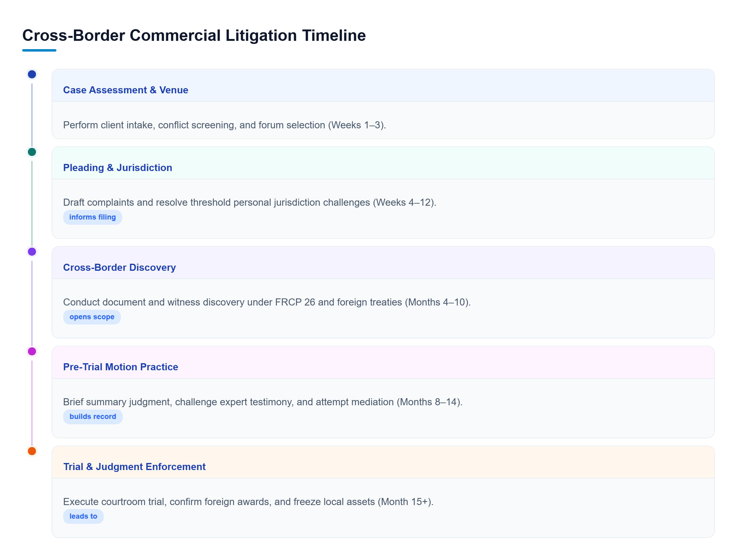The width and height of the screenshot is (737, 560).
Task: Open the Pre-Trial Motion Practice heading
Action: point(120,367)
